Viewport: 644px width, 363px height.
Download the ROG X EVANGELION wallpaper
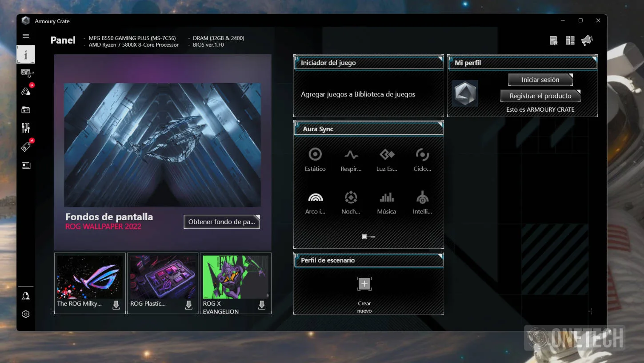262,305
